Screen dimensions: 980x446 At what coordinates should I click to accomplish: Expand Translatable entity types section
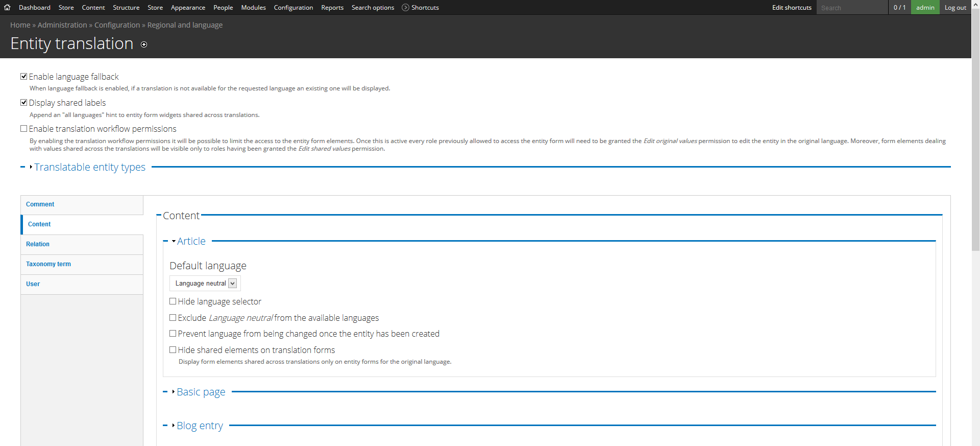[89, 167]
